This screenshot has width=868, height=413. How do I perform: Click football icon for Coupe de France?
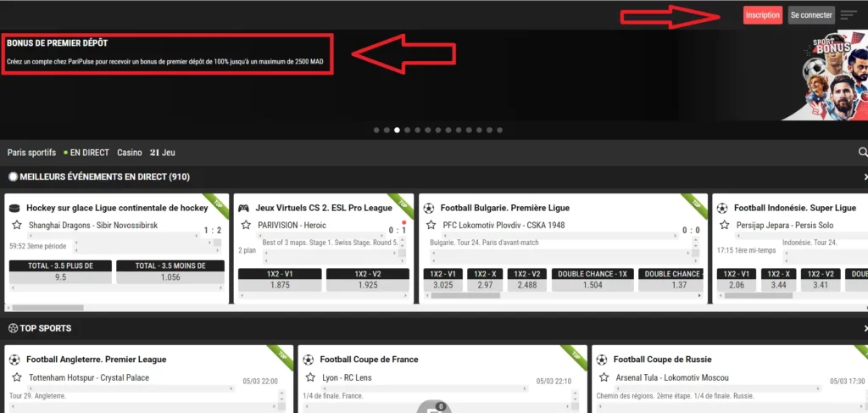tap(308, 360)
